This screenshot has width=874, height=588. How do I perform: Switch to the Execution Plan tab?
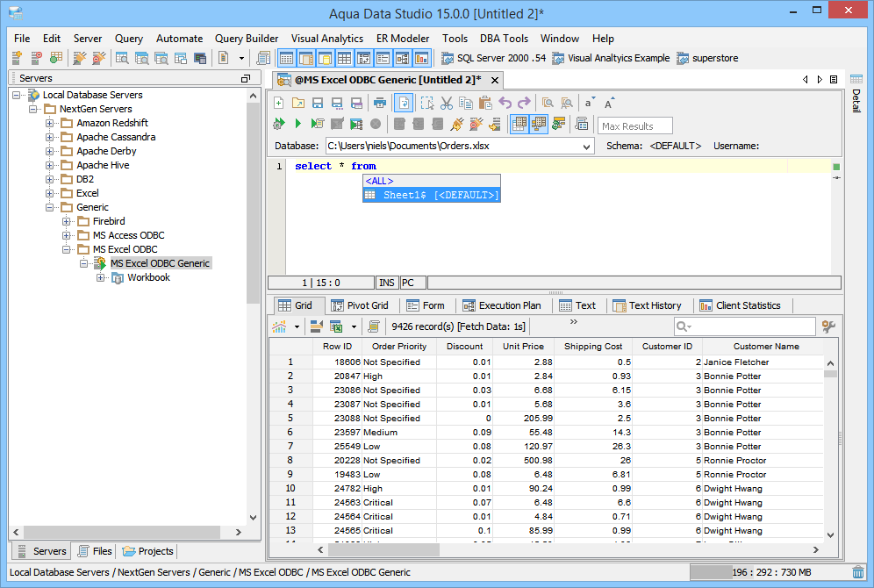[x=502, y=305]
